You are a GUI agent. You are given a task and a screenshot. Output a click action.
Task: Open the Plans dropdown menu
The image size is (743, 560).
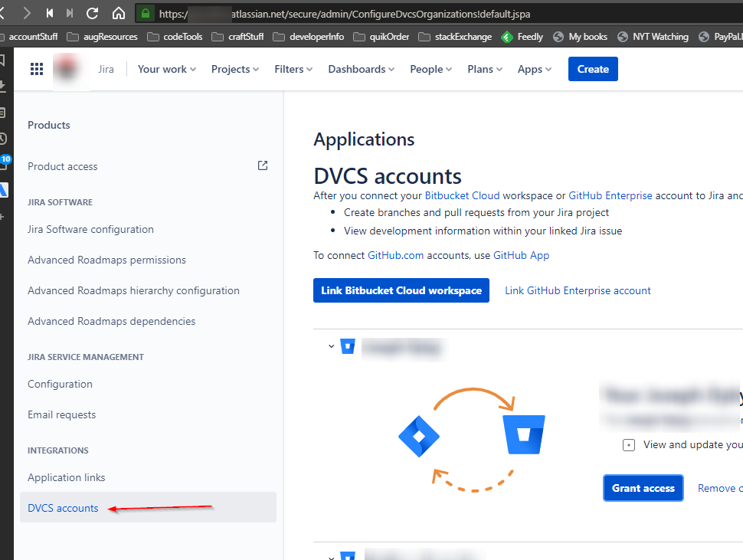coord(485,69)
